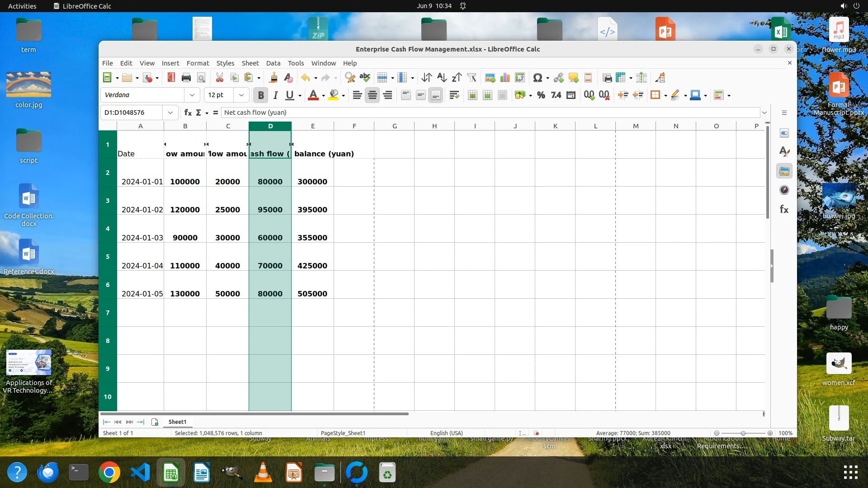Expand the Name Box dropdown arrow
The image size is (868, 488).
pos(170,113)
